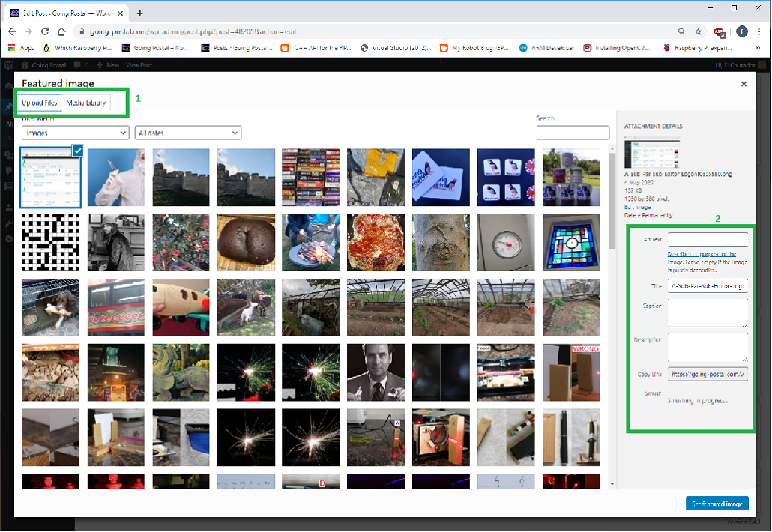Viewport: 772px width, 532px height.
Task: Close the Featured image dialog with X
Action: 744,85
